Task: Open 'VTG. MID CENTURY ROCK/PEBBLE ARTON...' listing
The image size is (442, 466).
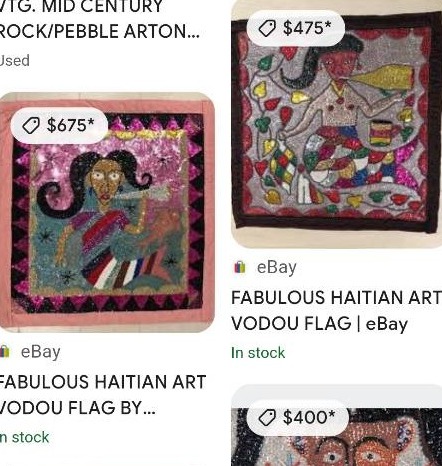Action: [99, 19]
